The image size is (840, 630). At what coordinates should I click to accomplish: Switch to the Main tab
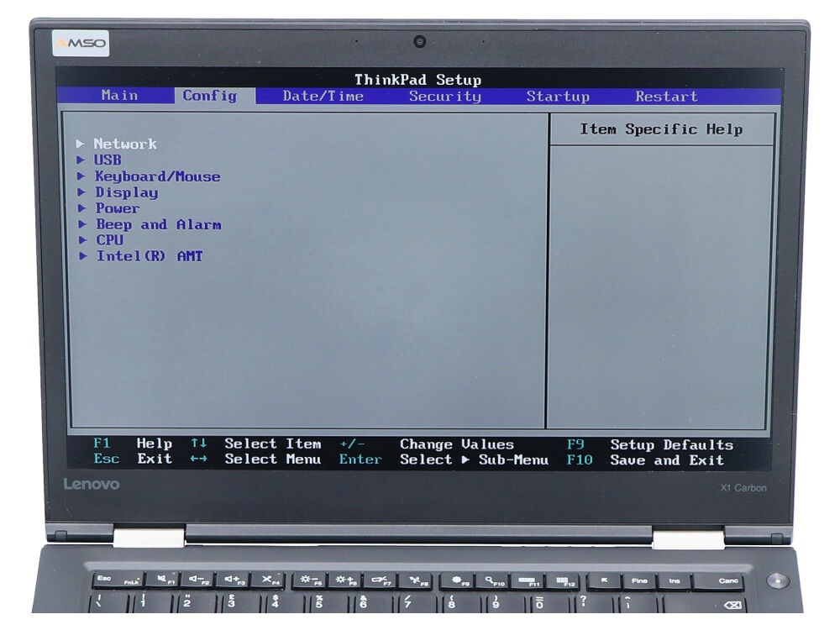point(119,96)
